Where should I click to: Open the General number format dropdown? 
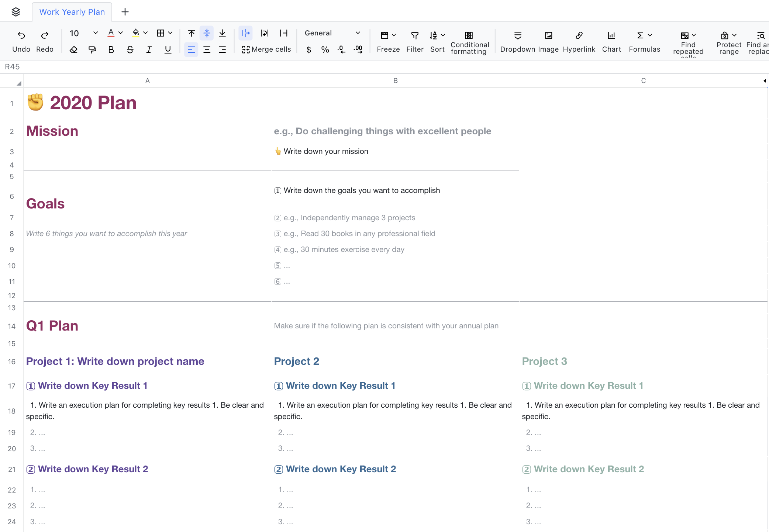click(332, 33)
